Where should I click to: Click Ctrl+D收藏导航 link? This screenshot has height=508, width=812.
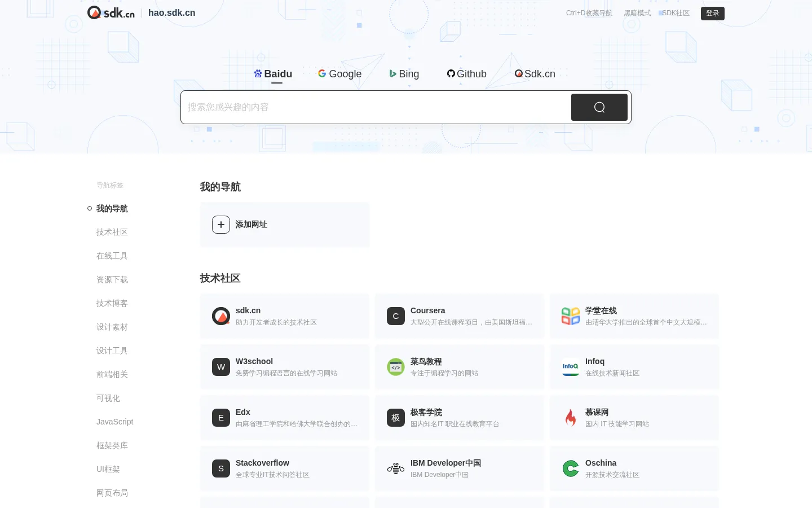[589, 13]
